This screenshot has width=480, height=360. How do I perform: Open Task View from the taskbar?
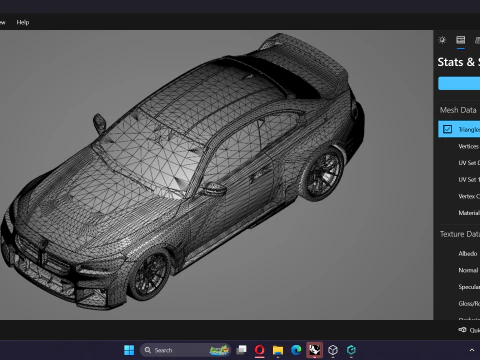click(x=241, y=350)
